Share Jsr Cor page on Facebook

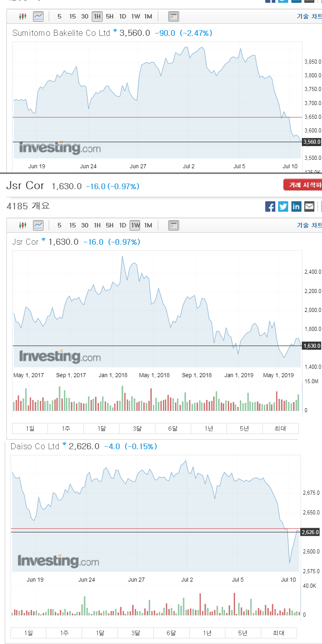(270, 206)
